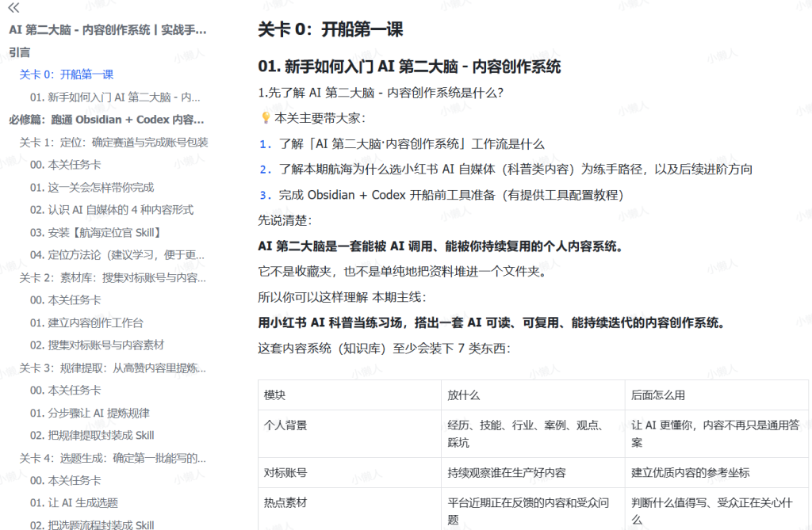Click list item 了解「AI 第二大脑·内容创作系统」工作流是什么

click(x=412, y=144)
